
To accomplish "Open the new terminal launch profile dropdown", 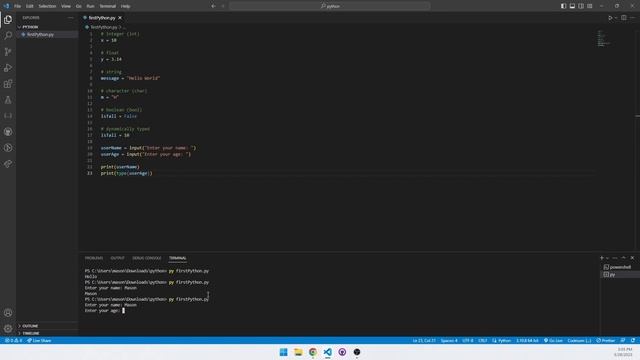I will pyautogui.click(x=607, y=258).
